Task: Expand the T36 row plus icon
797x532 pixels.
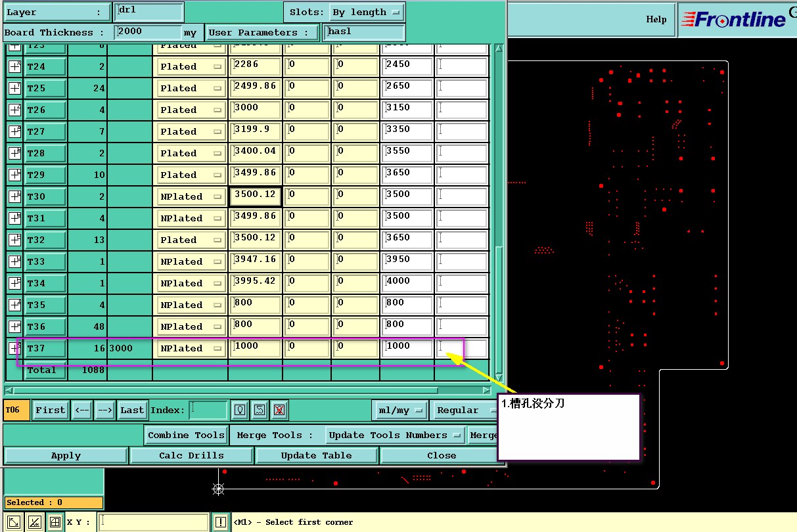Action: (14, 326)
